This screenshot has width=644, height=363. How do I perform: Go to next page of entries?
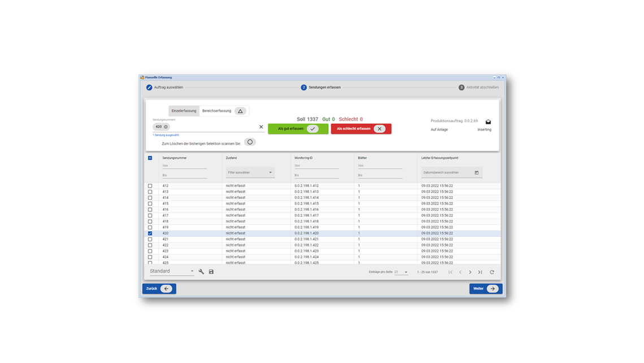pos(470,273)
